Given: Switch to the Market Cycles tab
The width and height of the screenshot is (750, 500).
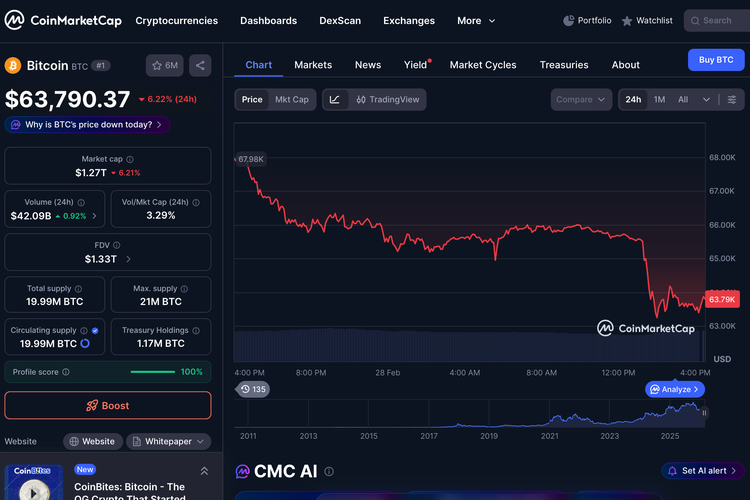Looking at the screenshot, I should point(483,65).
